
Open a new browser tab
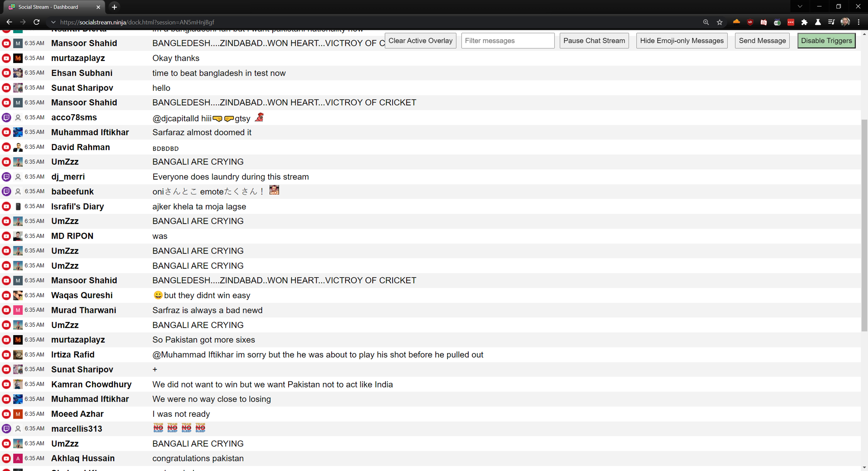click(x=115, y=7)
